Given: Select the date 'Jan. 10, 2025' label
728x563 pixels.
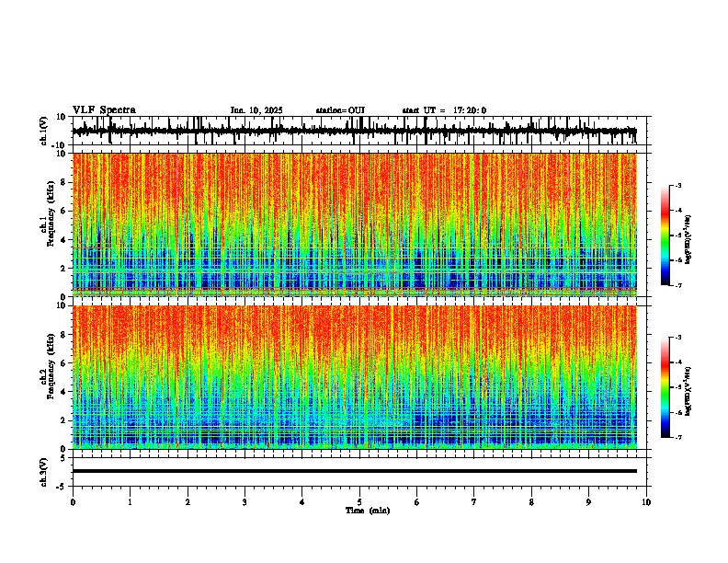Looking at the screenshot, I should click(256, 110).
